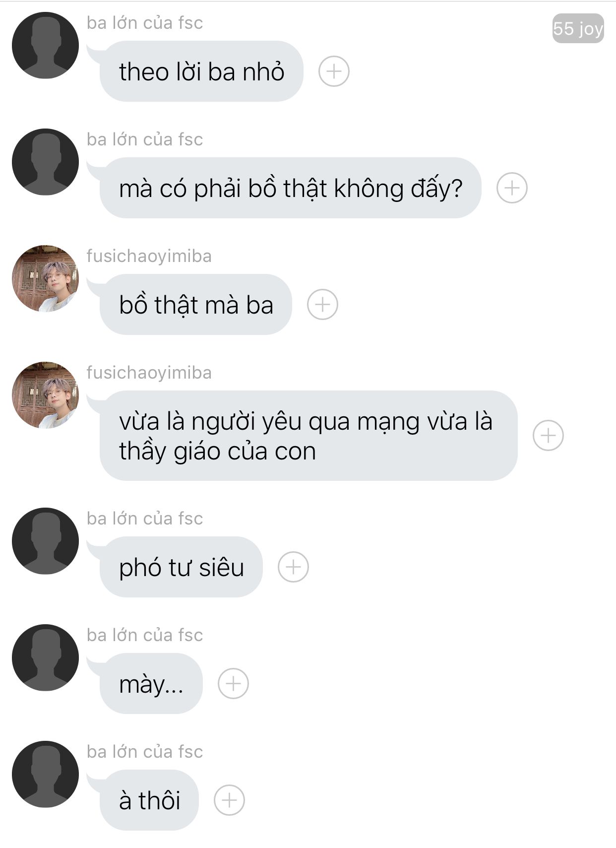Click plus icon next to 'à thôi'
Screen dimensions: 616x848
tap(229, 800)
